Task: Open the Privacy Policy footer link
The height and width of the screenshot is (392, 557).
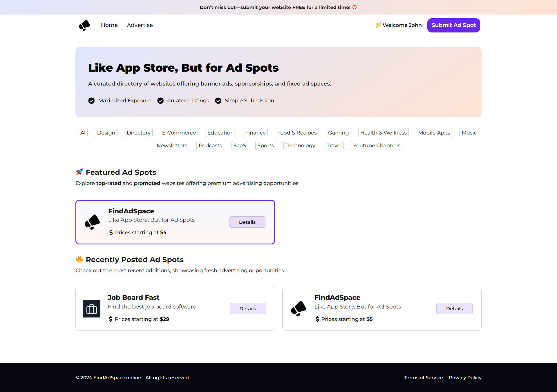Action: point(465,378)
